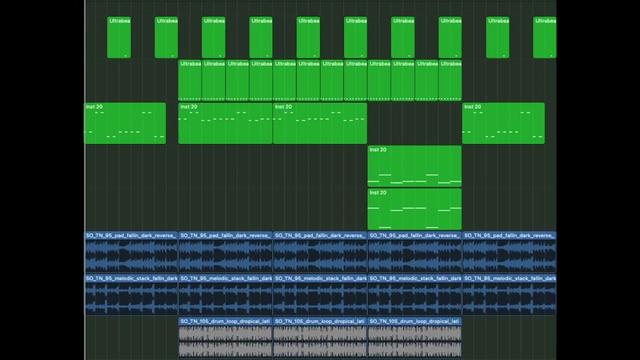Select the third melodic_stack_fallin_dark audio region
This screenshot has width=640, height=360.
320,295
